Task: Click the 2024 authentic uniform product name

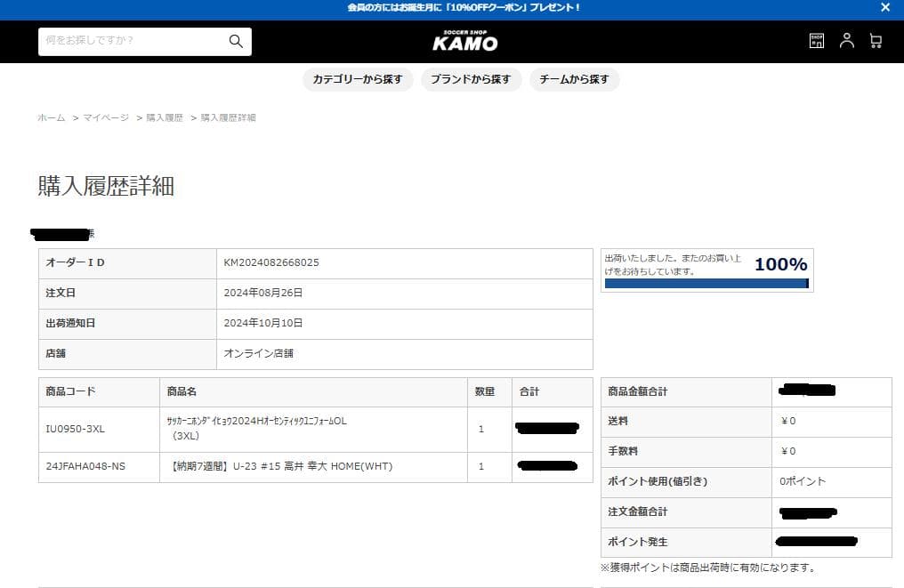Action: click(256, 421)
